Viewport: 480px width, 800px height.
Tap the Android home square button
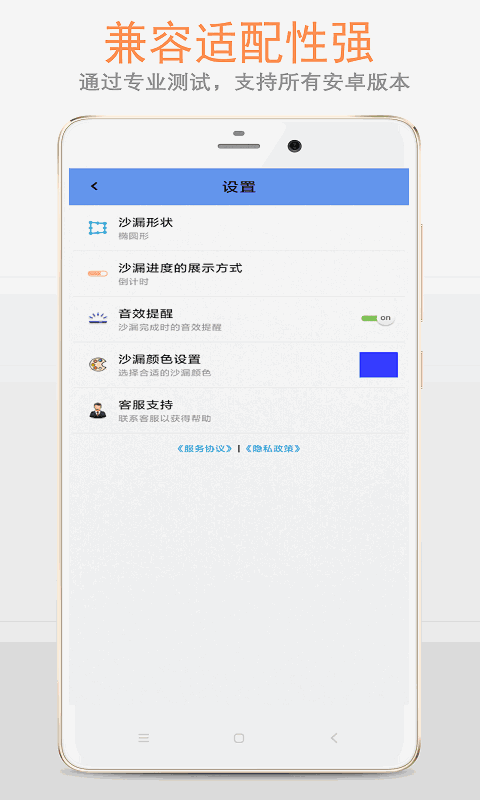[239, 738]
